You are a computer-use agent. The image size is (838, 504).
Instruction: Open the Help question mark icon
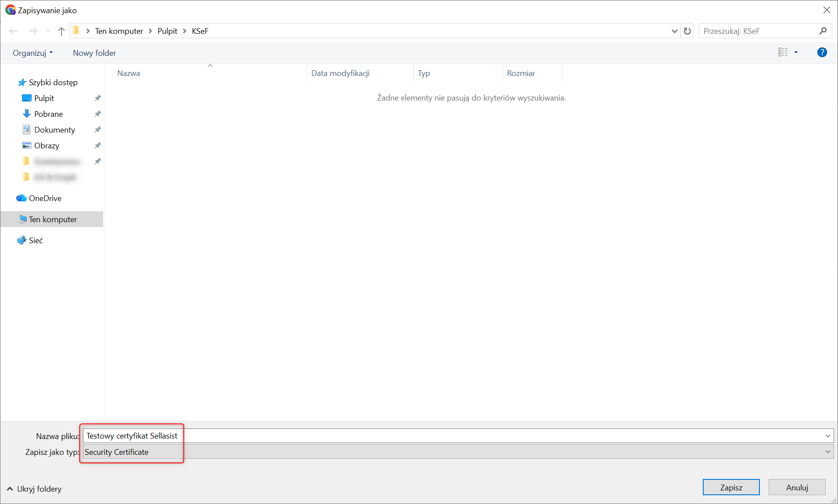pyautogui.click(x=822, y=53)
